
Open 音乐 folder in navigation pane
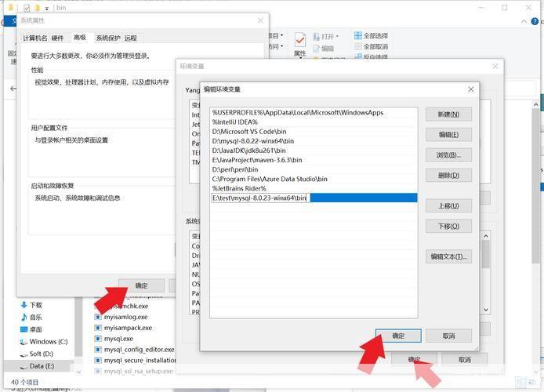point(32,318)
